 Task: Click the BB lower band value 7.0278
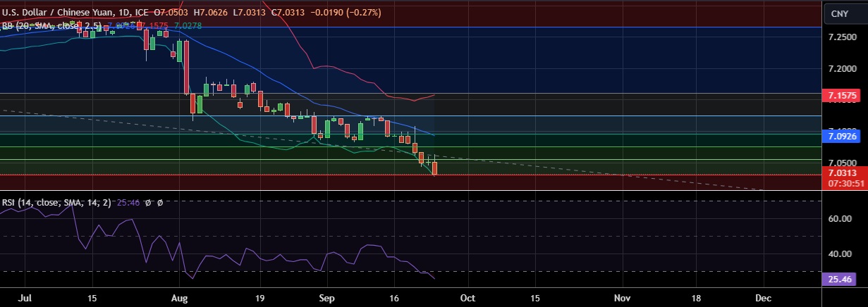[x=188, y=25]
